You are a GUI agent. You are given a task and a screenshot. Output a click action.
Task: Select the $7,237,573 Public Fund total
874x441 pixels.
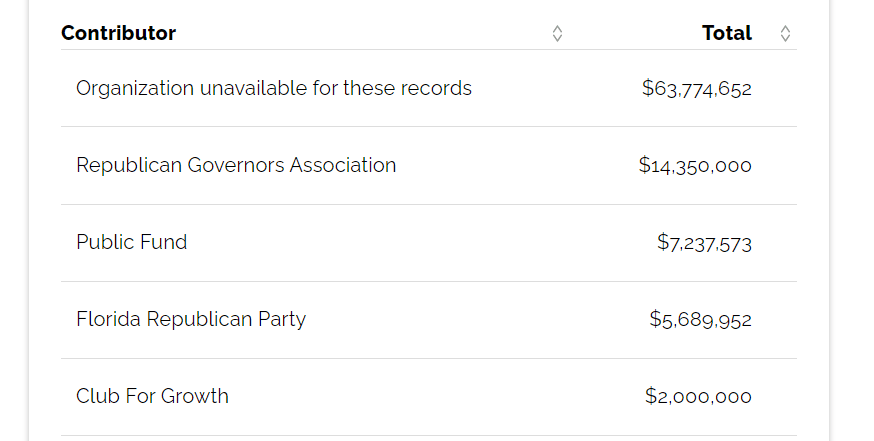click(704, 243)
